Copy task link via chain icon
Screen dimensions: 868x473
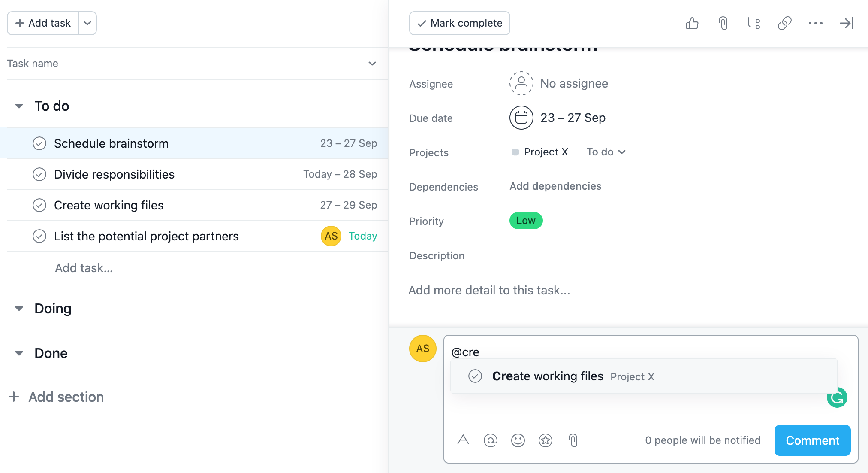point(784,23)
